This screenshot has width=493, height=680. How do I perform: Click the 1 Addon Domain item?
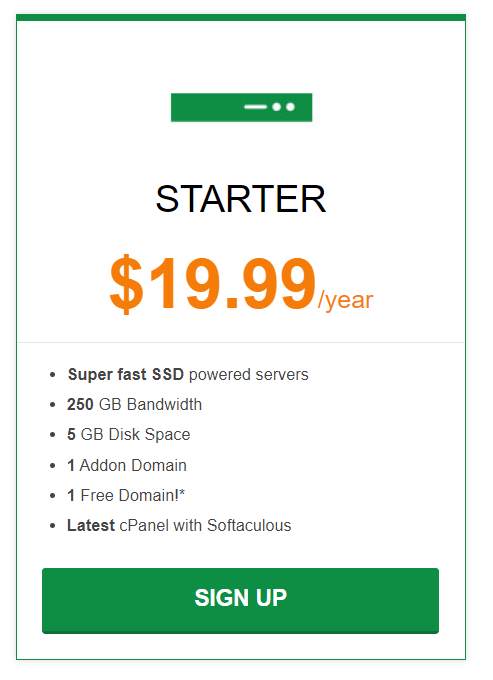127,465
